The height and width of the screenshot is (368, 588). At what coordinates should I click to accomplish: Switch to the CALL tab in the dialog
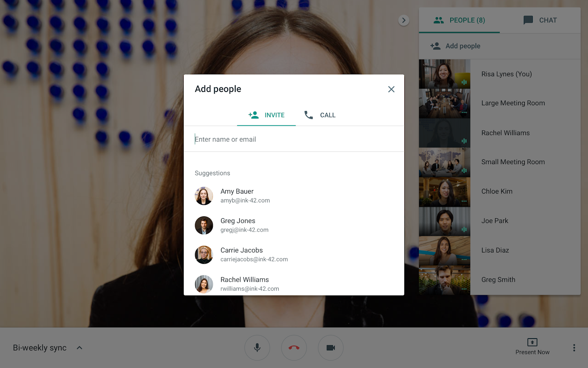point(327,115)
